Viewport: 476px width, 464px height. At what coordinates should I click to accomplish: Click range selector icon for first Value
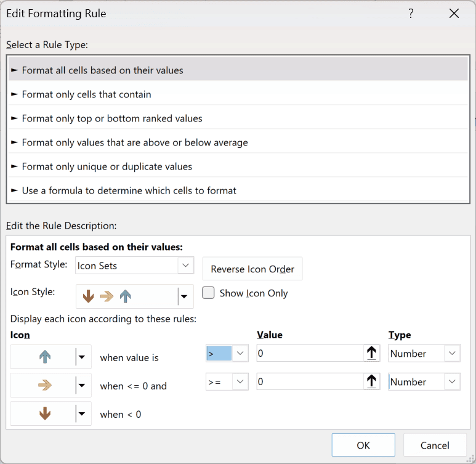pyautogui.click(x=371, y=353)
